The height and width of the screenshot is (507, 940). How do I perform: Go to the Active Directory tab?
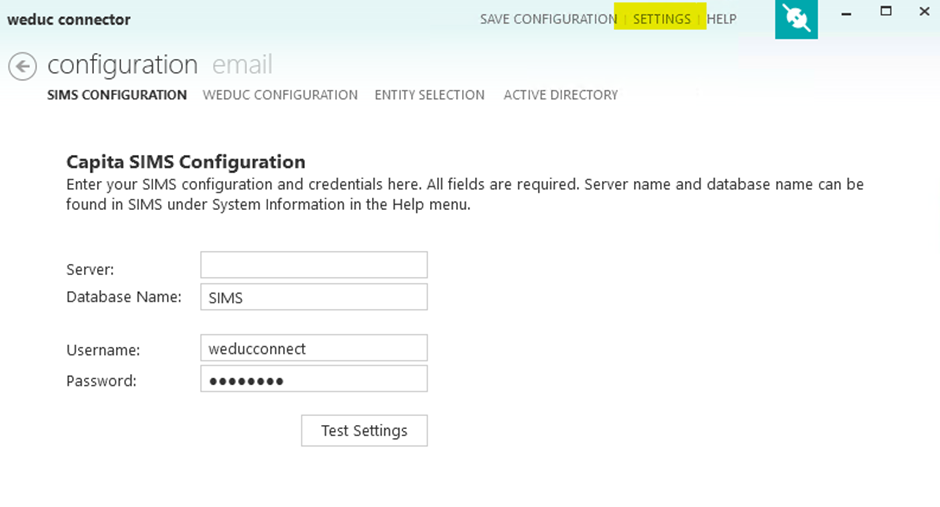pos(560,95)
